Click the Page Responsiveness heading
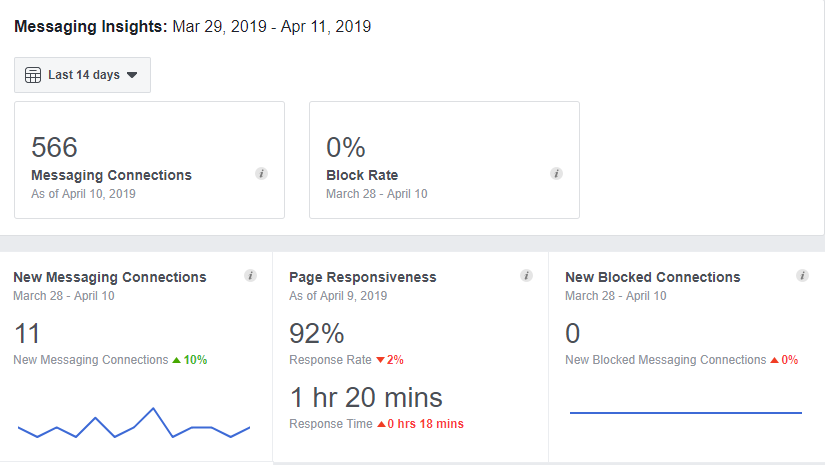 [363, 277]
